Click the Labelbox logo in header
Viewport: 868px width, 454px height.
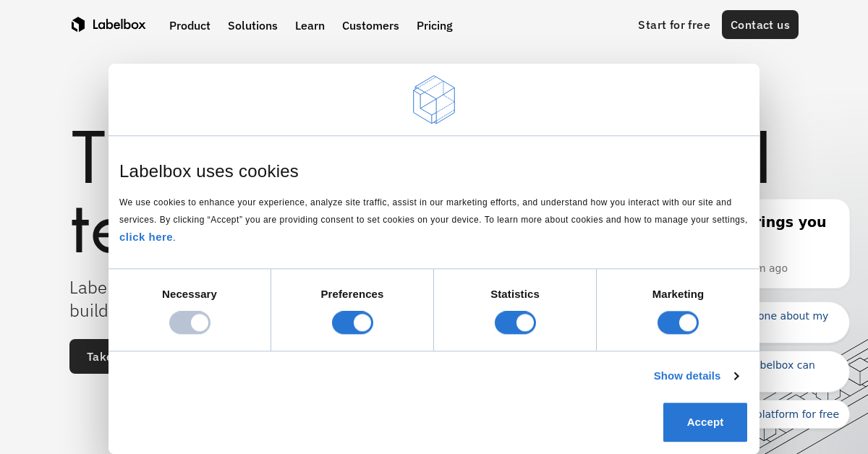pyautogui.click(x=109, y=25)
